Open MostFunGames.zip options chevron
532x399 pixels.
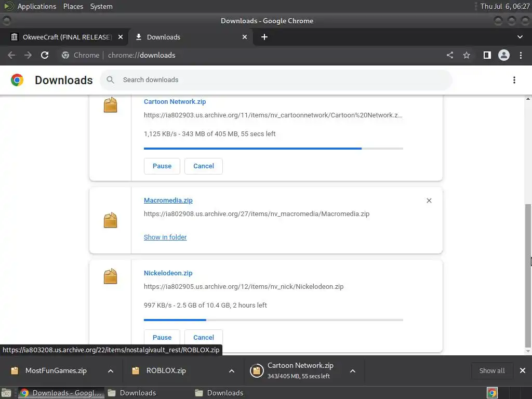pyautogui.click(x=111, y=371)
